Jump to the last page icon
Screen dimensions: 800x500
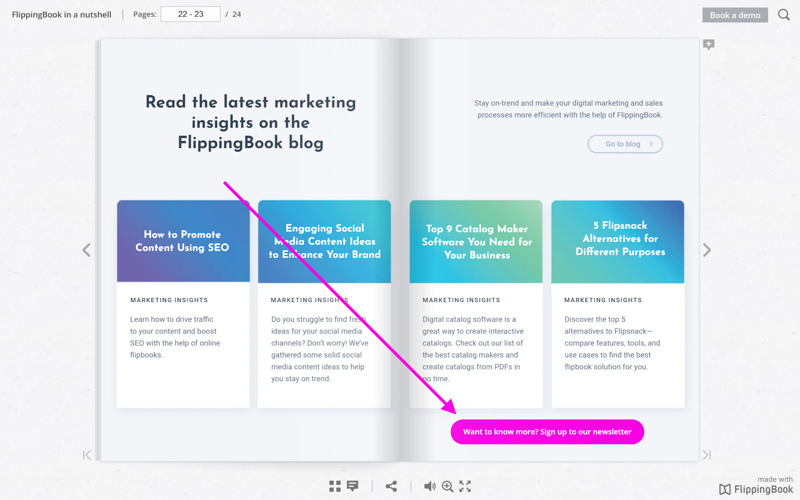click(707, 455)
